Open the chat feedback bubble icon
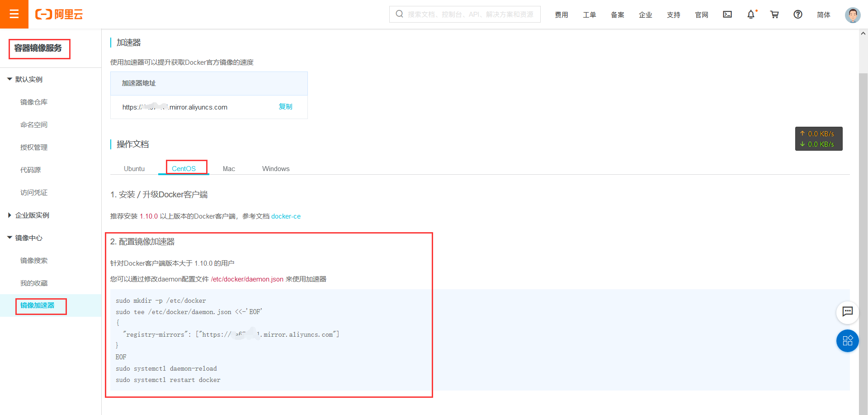 [848, 312]
